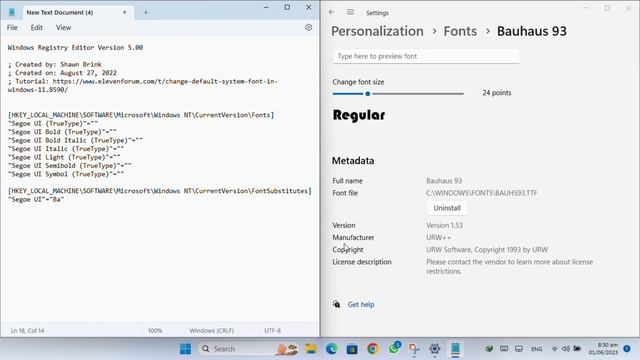640x360 pixels.
Task: Open the Windows Start menu
Action: [185, 349]
